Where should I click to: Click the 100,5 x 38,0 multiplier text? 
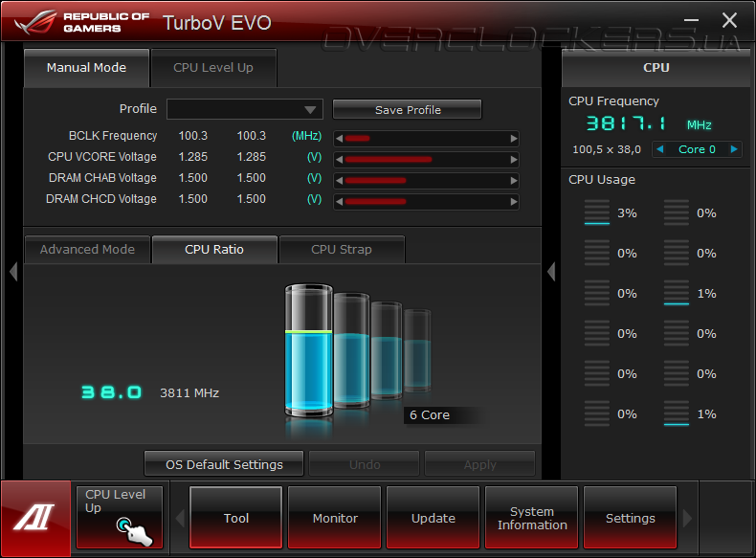click(607, 149)
